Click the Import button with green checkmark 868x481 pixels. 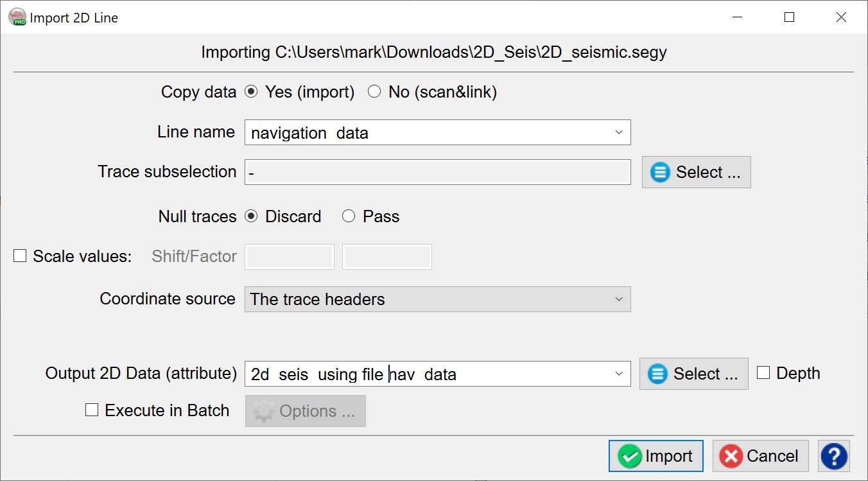click(655, 456)
